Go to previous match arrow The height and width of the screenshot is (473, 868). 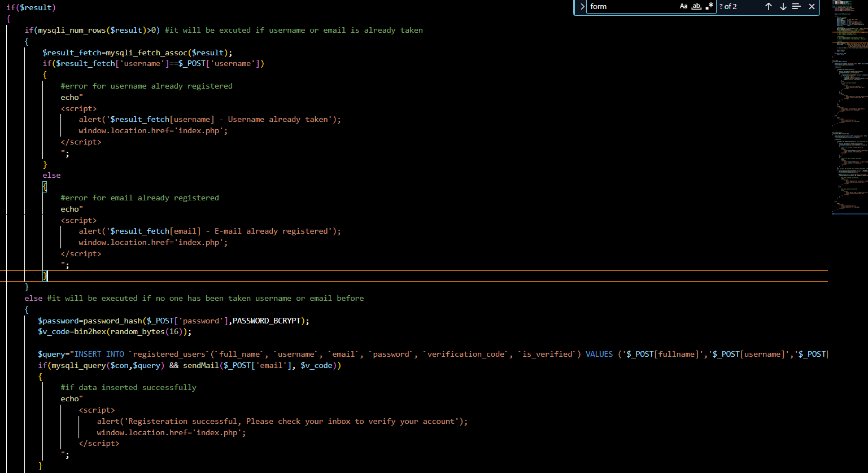tap(769, 7)
